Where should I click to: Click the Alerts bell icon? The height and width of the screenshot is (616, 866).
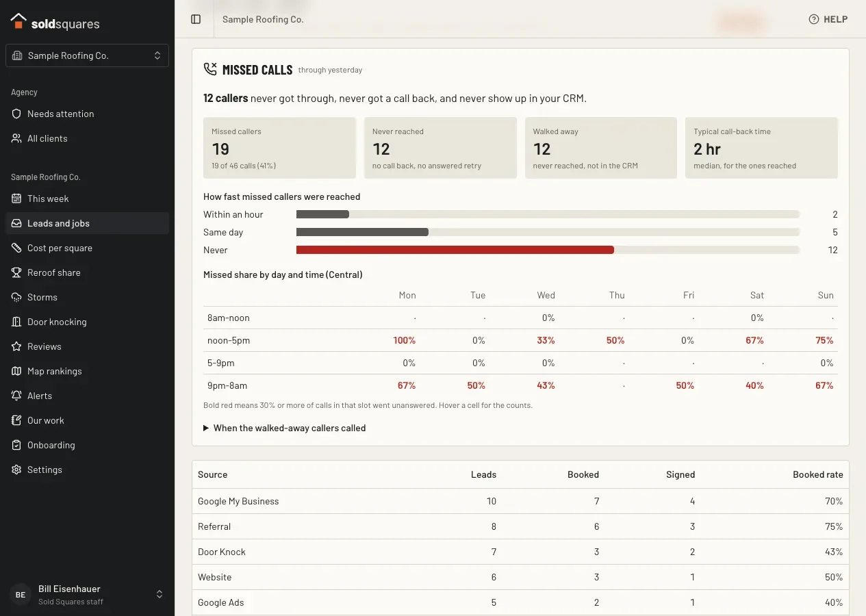point(16,396)
